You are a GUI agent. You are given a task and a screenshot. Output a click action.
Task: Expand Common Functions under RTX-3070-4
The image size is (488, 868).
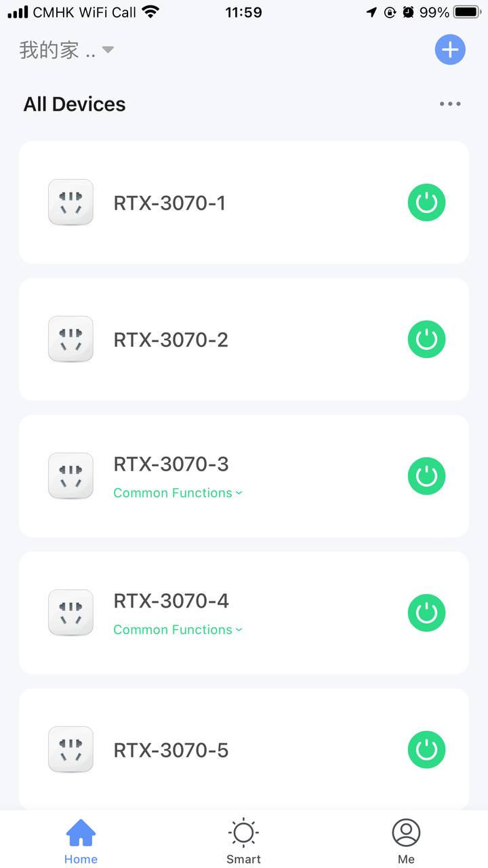[178, 630]
